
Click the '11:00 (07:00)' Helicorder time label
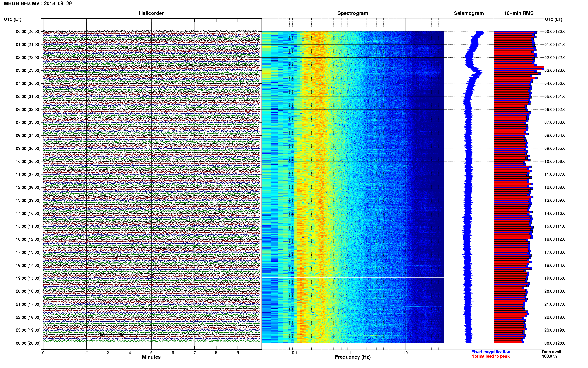[28, 174]
